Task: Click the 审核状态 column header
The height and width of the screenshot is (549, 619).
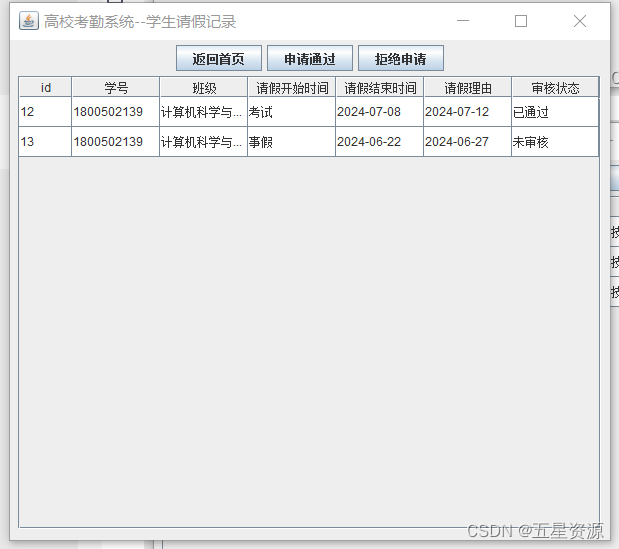Action: [x=555, y=87]
